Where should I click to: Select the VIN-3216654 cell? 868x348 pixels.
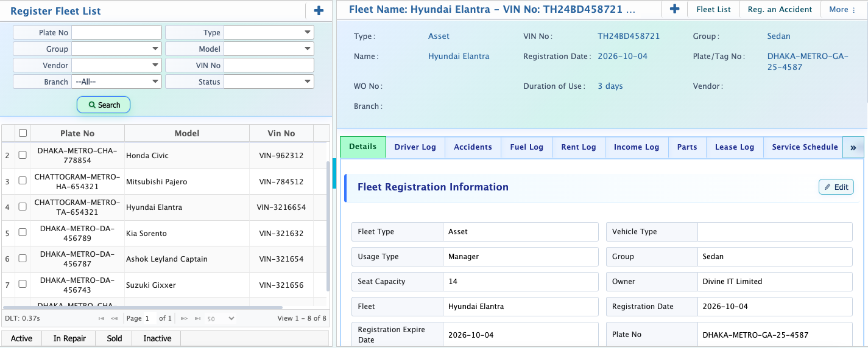coord(281,207)
